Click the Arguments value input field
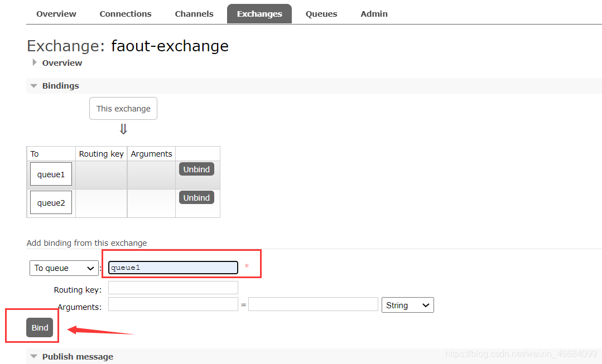This screenshot has height=364, width=602. click(x=314, y=304)
